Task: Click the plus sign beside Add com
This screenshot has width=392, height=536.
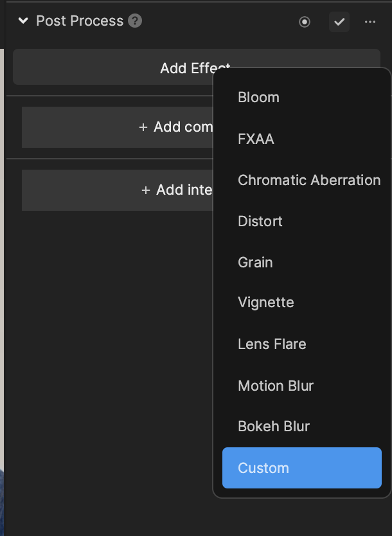Action: [143, 127]
